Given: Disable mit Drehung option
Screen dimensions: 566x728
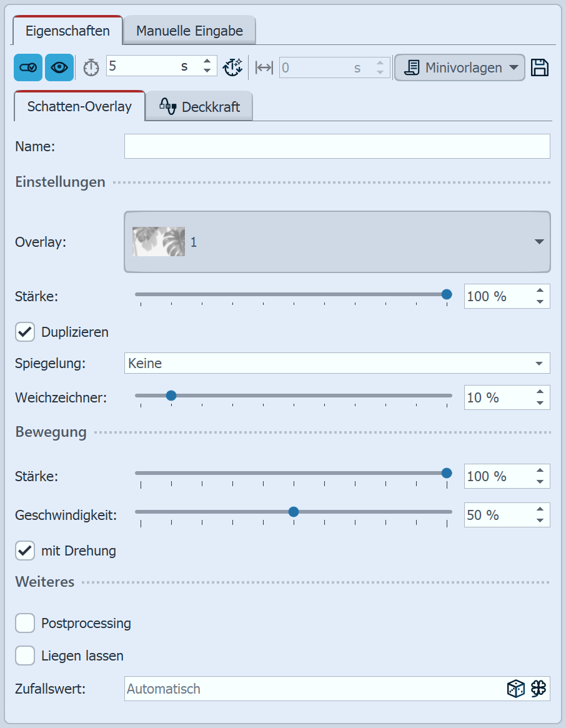Looking at the screenshot, I should coord(25,551).
